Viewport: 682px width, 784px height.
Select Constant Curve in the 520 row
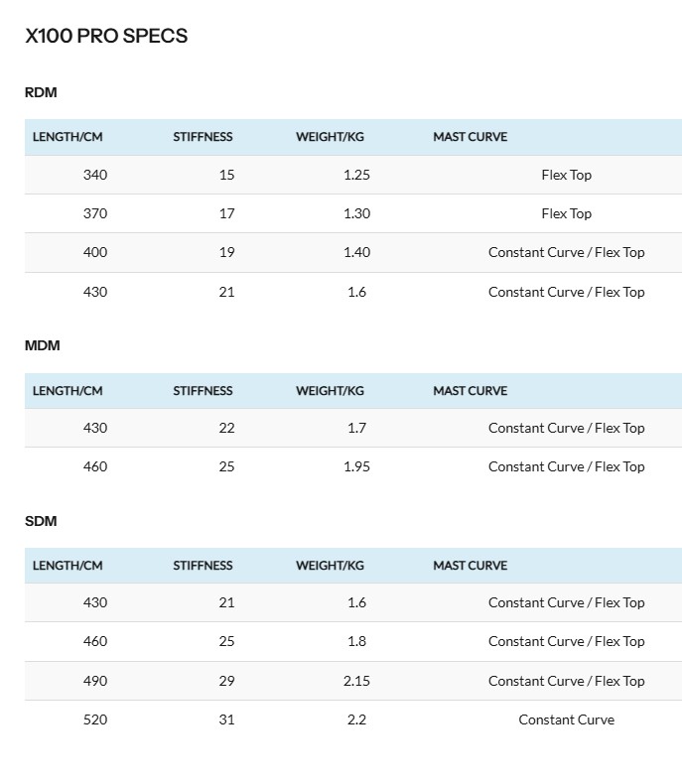[566, 719]
